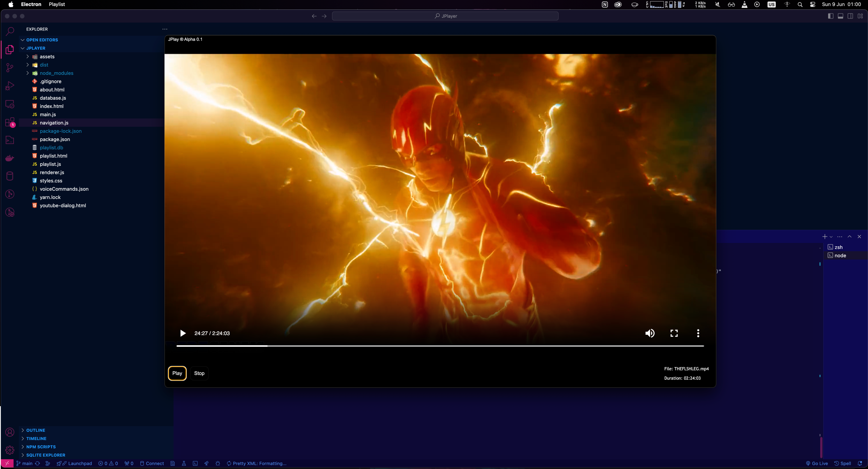The width and height of the screenshot is (868, 469).
Task: Open Control Center in the macOS menu bar
Action: pyautogui.click(x=813, y=5)
